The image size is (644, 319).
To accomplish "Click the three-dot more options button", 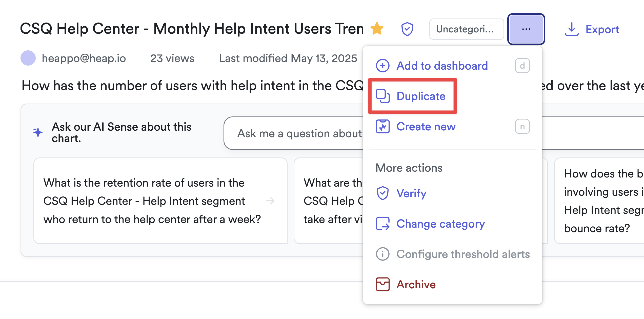I will tap(526, 29).
